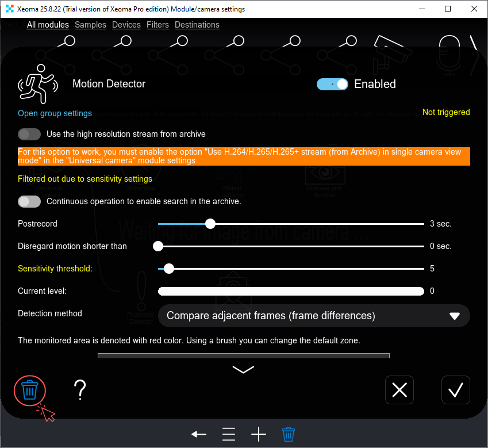Turn on continuous operation for archive search
Viewport: 488px width, 448px height.
click(29, 201)
